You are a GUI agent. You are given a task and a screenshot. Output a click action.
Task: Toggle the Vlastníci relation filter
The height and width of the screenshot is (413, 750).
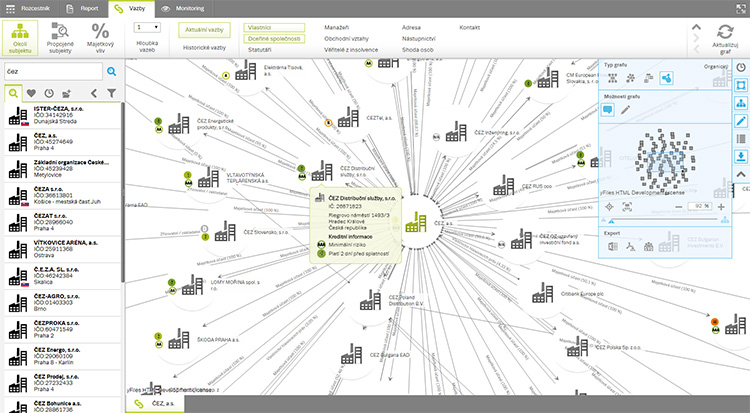274,28
